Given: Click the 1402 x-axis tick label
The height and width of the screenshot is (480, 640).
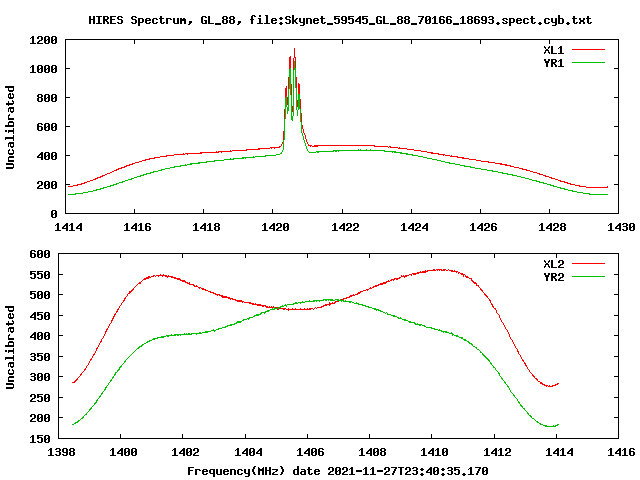Looking at the screenshot, I should click(x=185, y=452).
